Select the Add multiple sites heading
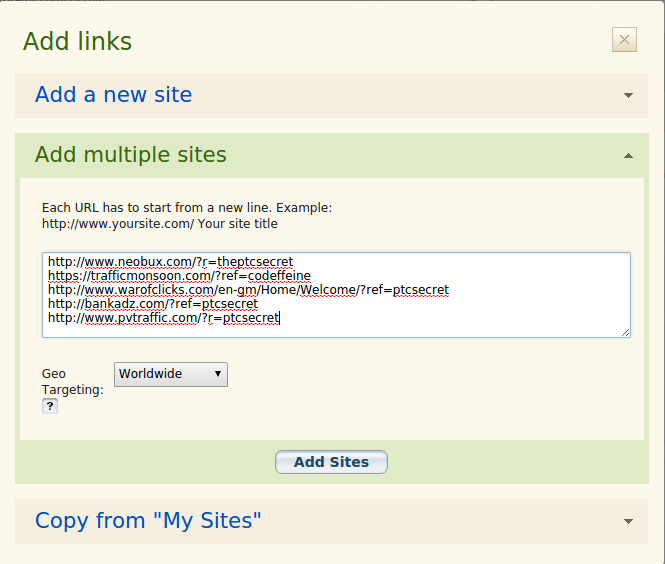The height and width of the screenshot is (564, 665). pyautogui.click(x=131, y=154)
